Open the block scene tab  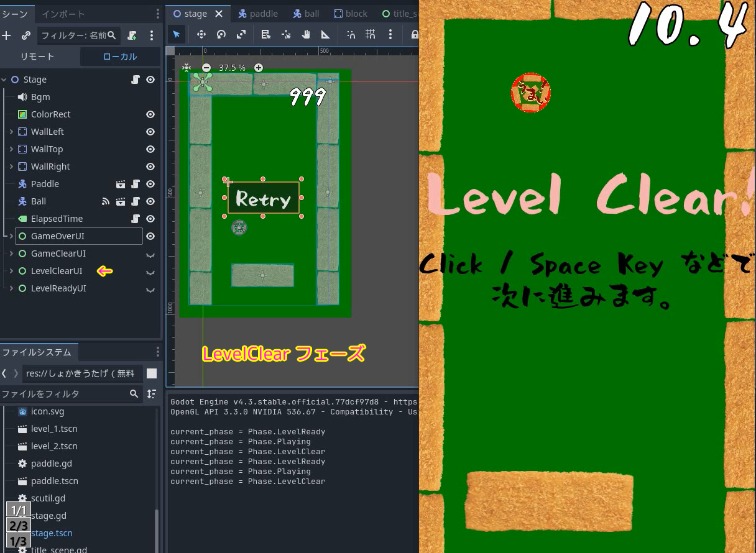(x=351, y=14)
